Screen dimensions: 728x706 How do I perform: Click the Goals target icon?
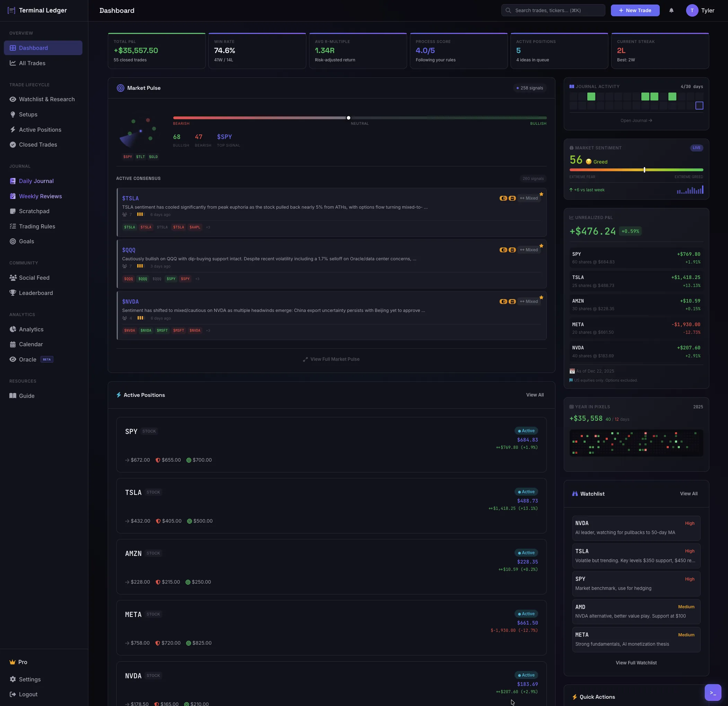(x=12, y=241)
